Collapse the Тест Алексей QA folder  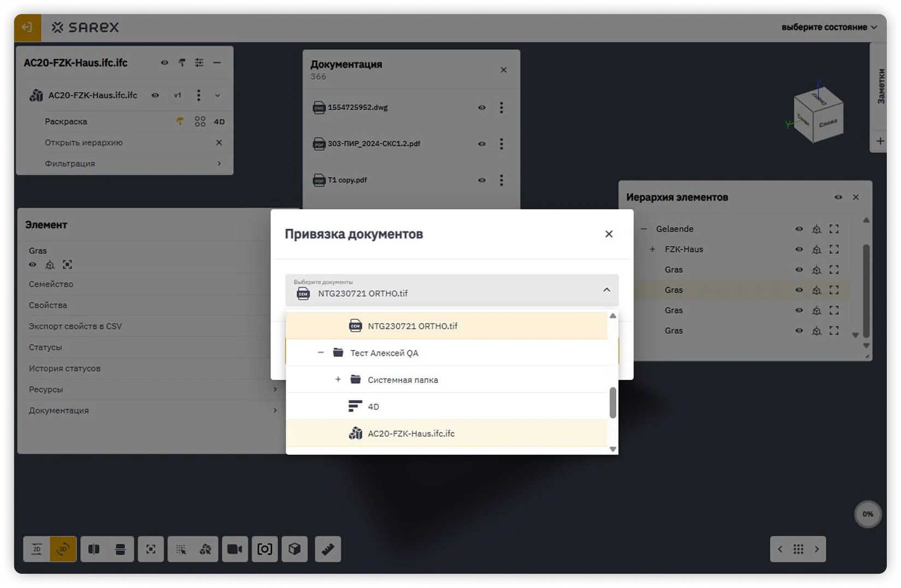pyautogui.click(x=321, y=353)
